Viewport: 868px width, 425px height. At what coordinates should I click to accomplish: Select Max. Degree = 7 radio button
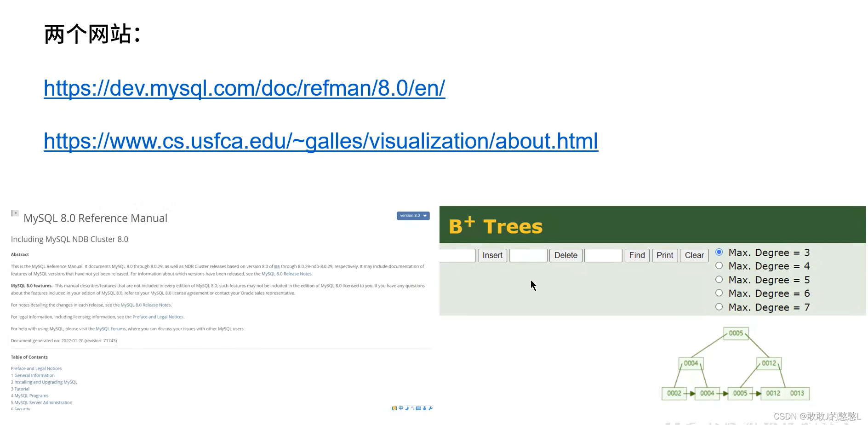point(719,307)
